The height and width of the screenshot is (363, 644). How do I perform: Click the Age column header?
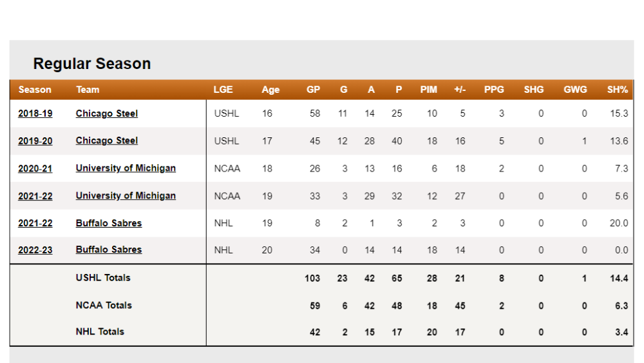270,90
